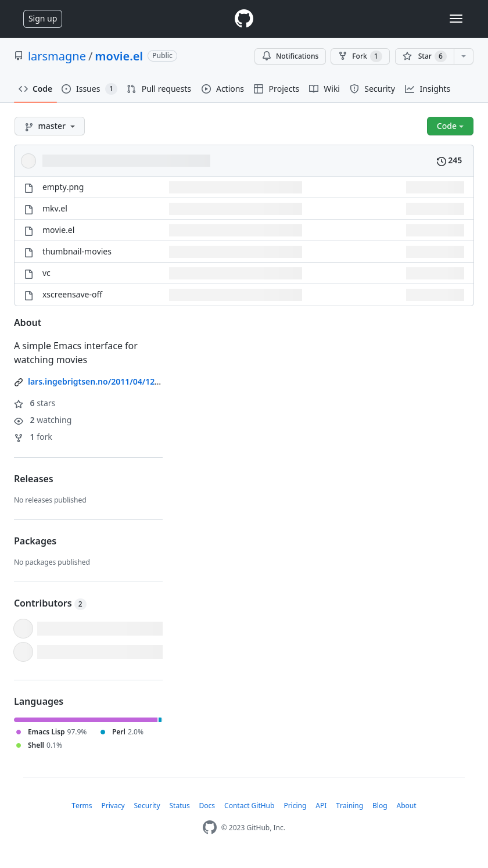Open the Pull requests tab

click(159, 89)
